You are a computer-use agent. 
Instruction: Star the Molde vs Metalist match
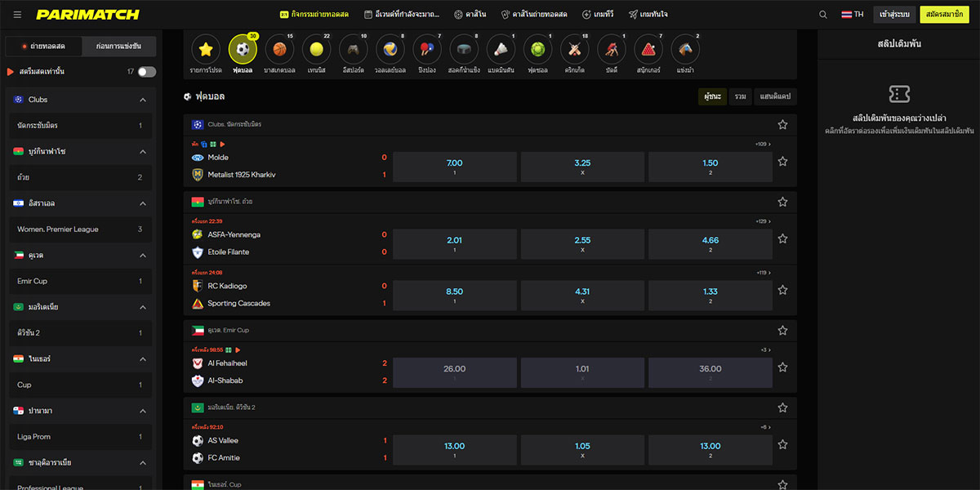click(782, 163)
